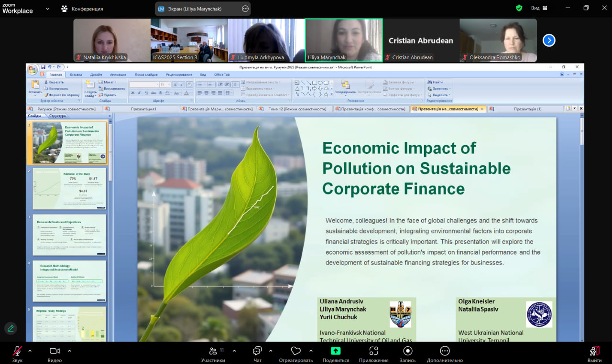Image resolution: width=612 pixels, height=364 pixels.
Task: Select slide 3 Research Goals and Objectives thumbnail
Action: point(70,235)
